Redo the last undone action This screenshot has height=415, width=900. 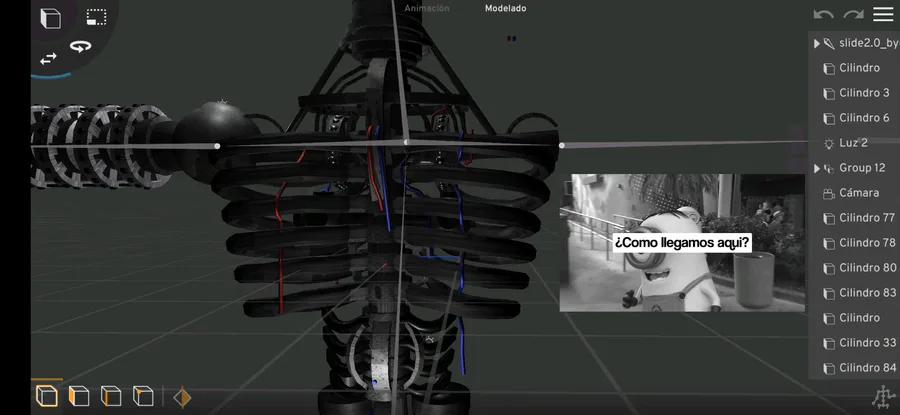click(853, 14)
